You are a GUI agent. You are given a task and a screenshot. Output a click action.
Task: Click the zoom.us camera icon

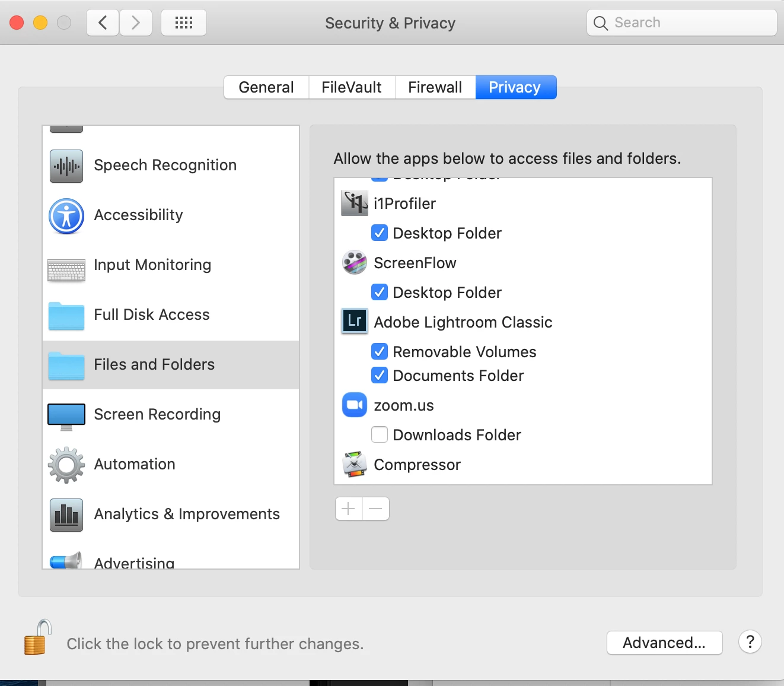pos(355,405)
